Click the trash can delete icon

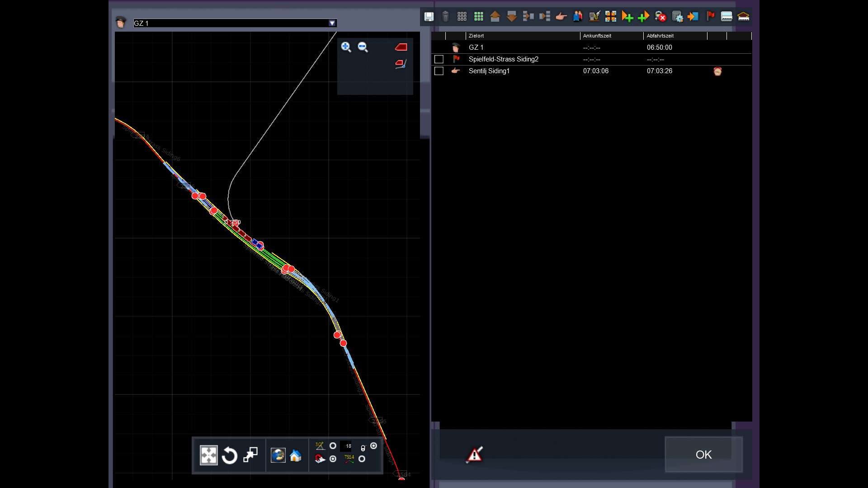445,17
